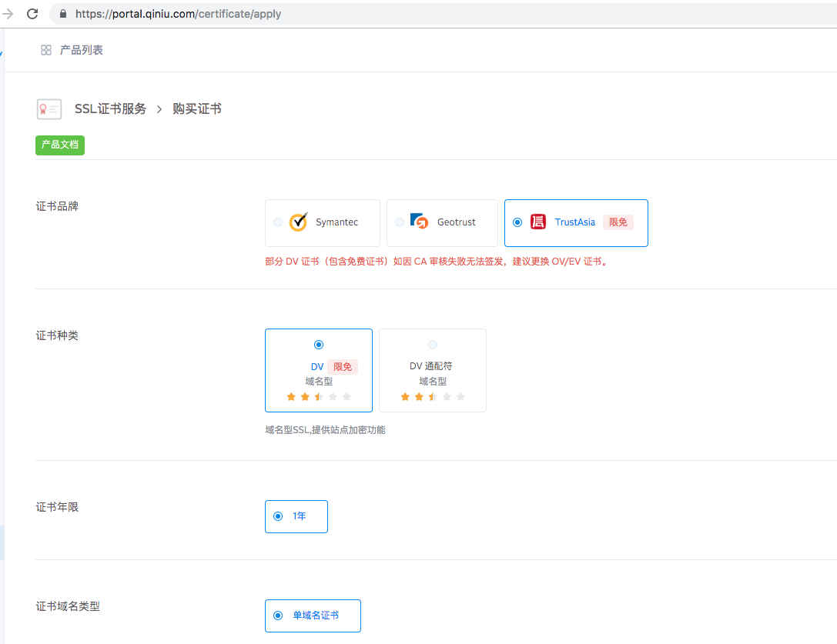837x644 pixels.
Task: Click the breadcrumb chevron separator
Action: pyautogui.click(x=159, y=109)
